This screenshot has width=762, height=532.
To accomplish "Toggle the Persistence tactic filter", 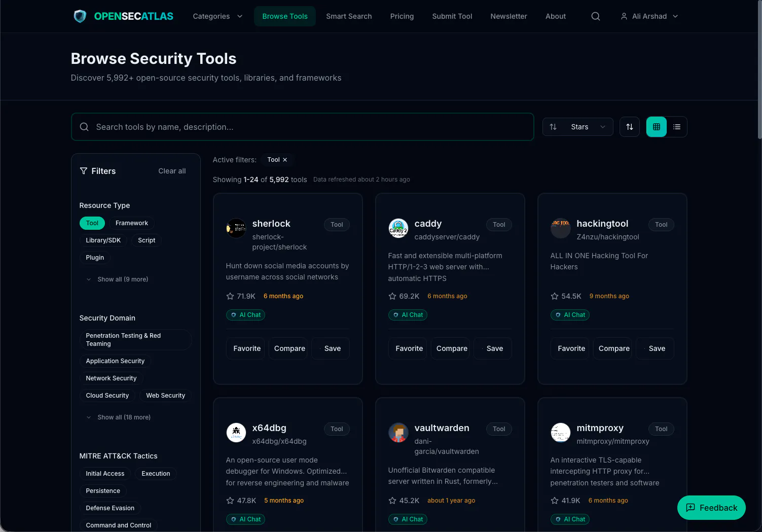I will coord(103,491).
